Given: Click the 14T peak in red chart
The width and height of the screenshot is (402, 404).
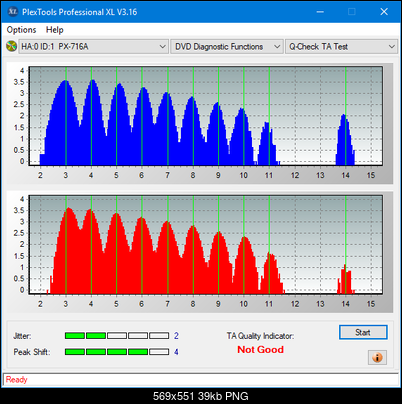Looking at the screenshot, I should click(x=345, y=280).
